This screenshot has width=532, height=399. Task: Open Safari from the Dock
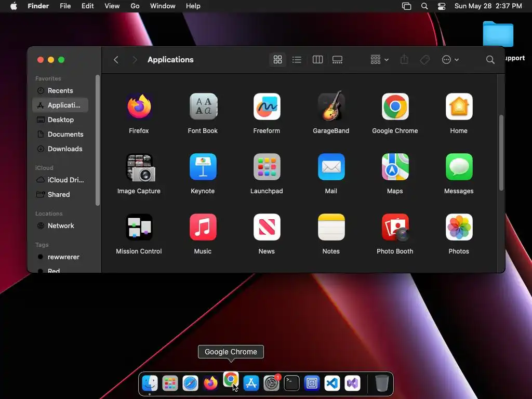click(x=190, y=383)
